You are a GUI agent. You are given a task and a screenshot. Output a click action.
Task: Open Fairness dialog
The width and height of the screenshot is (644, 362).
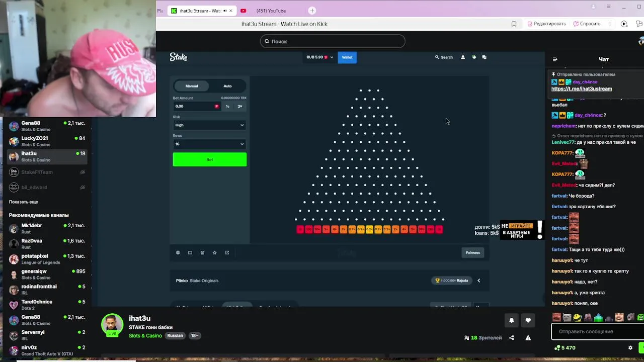coord(472,252)
